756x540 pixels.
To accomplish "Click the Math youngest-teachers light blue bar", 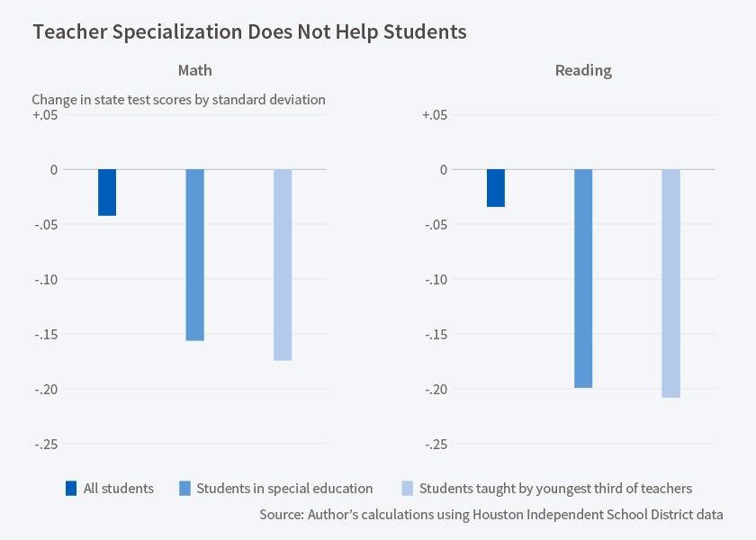I will (x=283, y=265).
